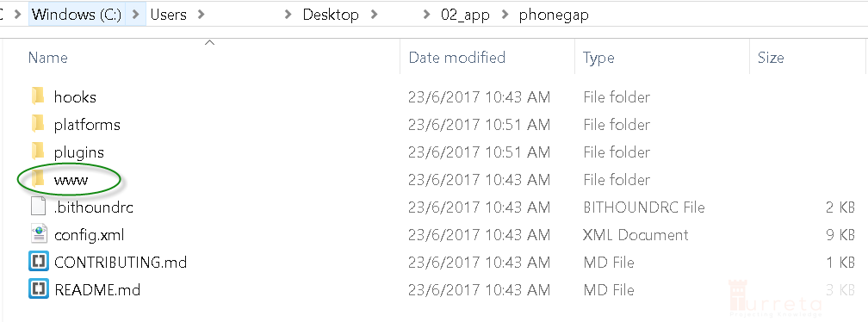The height and width of the screenshot is (322, 868).
Task: Select the platforms folder icon
Action: 38,125
